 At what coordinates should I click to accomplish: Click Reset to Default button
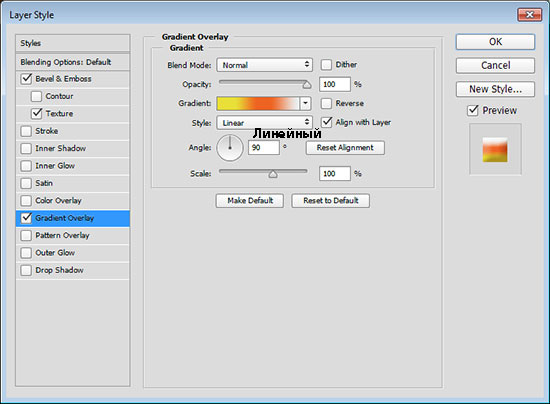click(330, 201)
